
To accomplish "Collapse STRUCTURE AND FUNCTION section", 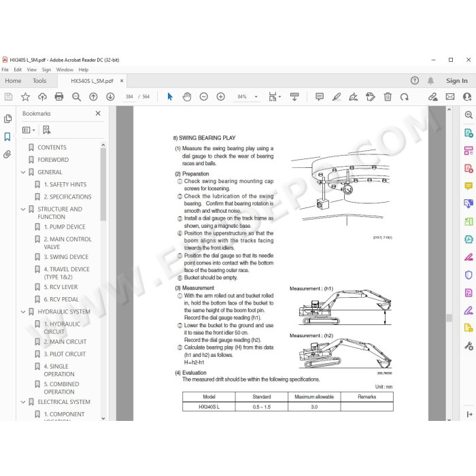I will 23,209.
